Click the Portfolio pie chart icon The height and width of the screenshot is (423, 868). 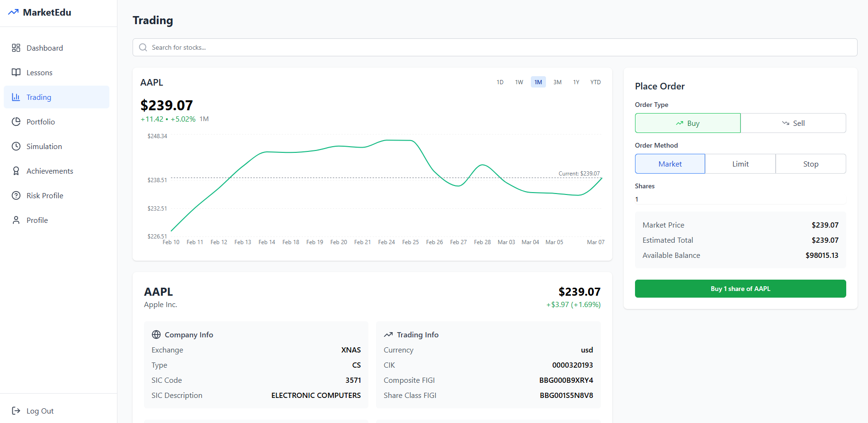16,122
